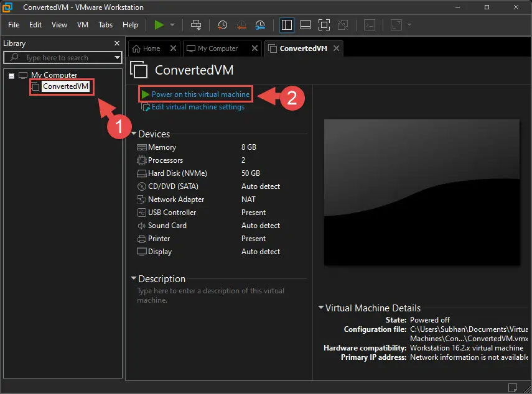Click the stretch guest display icon
Image resolution: width=532 pixels, height=394 pixels.
click(x=396, y=25)
